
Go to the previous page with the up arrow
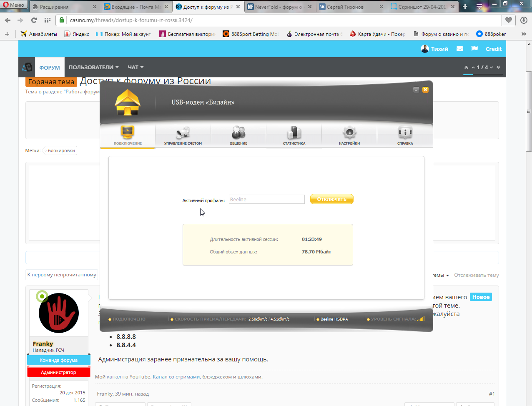(473, 68)
